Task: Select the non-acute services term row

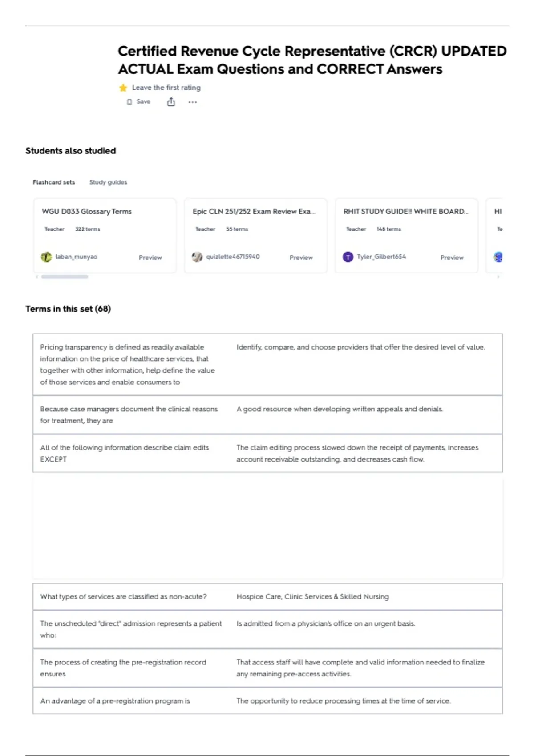Action: coord(267,597)
